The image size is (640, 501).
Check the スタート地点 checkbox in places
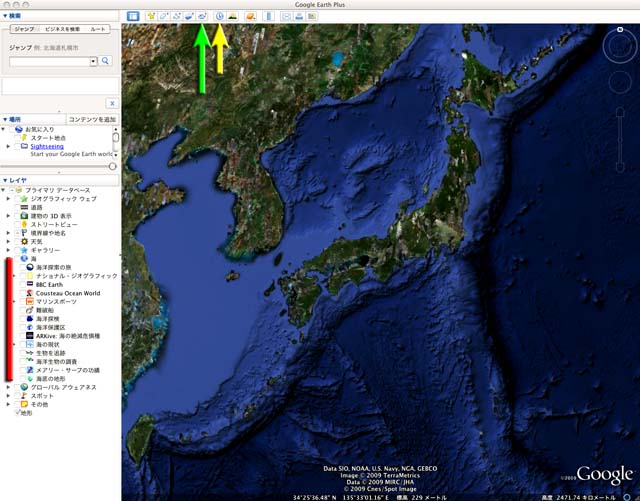[17, 138]
